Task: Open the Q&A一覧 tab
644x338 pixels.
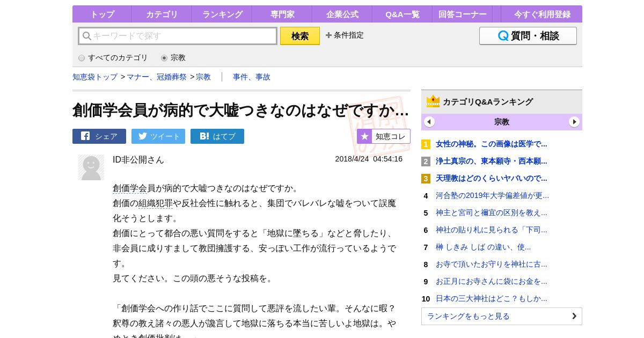Action: click(402, 14)
